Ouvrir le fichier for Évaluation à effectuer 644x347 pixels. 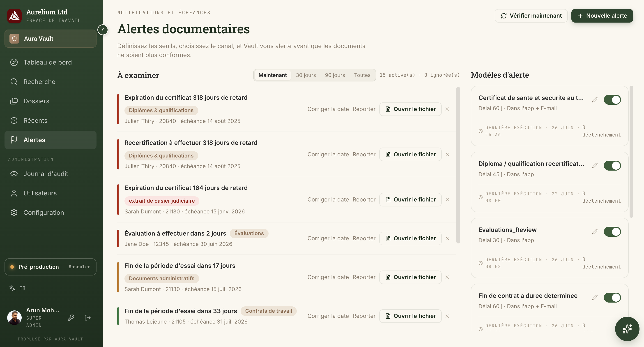pos(410,238)
